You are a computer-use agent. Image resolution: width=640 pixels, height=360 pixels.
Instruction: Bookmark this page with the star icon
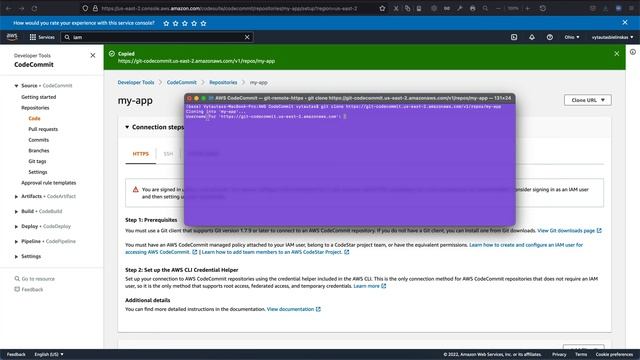[382, 8]
